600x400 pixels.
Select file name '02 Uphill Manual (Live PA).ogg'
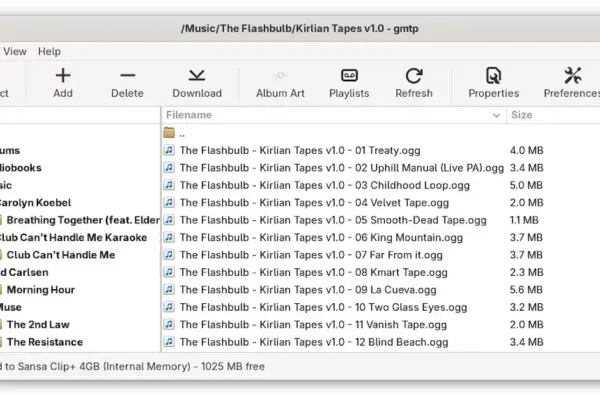click(342, 168)
